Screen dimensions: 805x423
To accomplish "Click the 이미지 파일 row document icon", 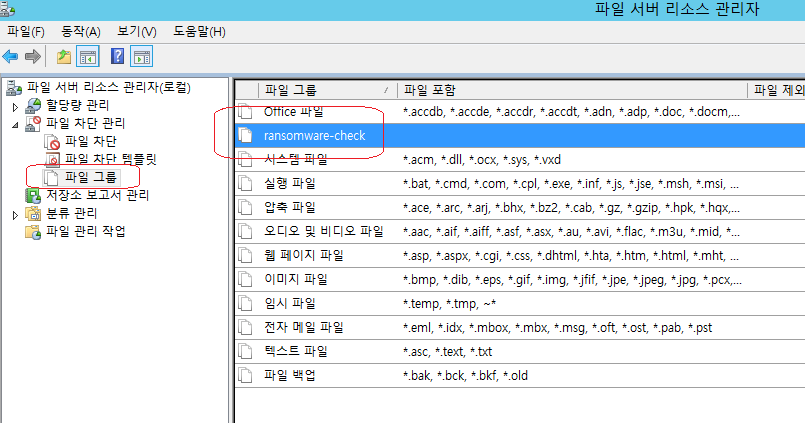I will [245, 279].
